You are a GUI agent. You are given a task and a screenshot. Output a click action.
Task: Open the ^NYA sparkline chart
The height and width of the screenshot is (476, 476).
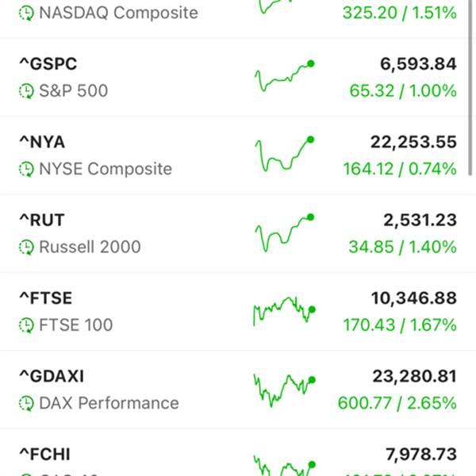[x=285, y=155]
